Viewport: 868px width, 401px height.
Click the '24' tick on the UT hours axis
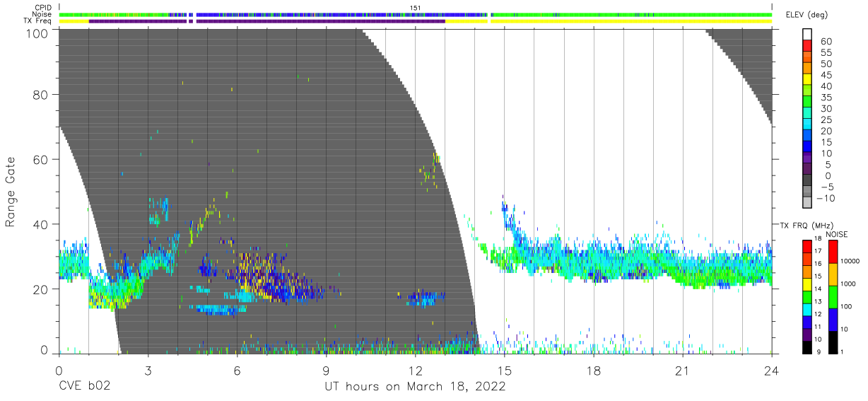tap(772, 370)
